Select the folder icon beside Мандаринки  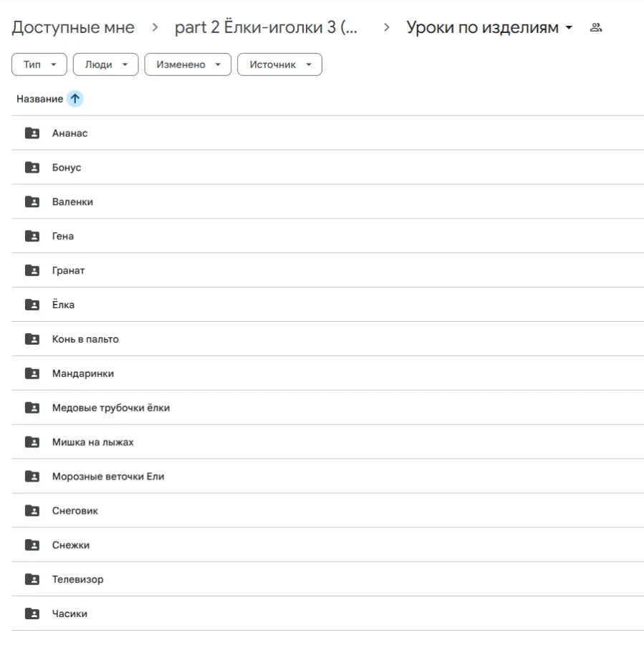pos(32,373)
